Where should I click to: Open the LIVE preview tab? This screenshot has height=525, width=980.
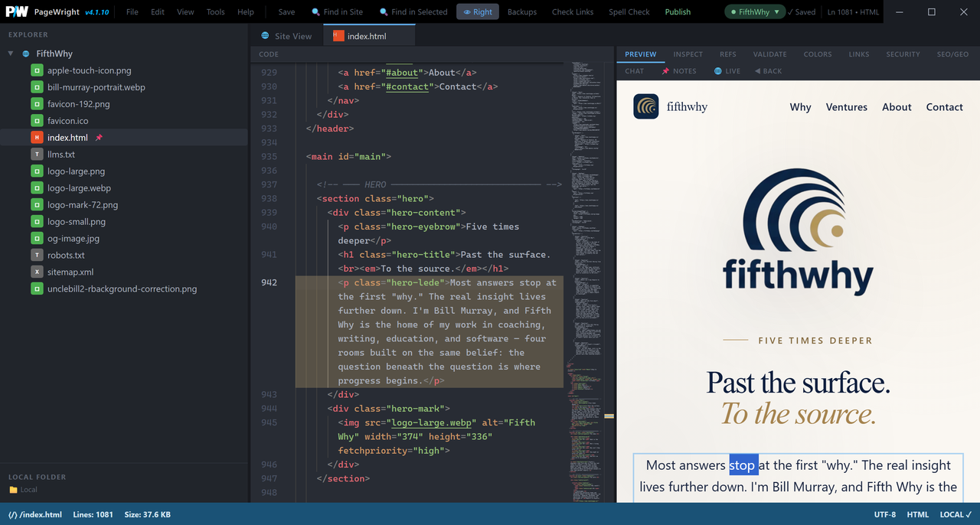pyautogui.click(x=727, y=71)
